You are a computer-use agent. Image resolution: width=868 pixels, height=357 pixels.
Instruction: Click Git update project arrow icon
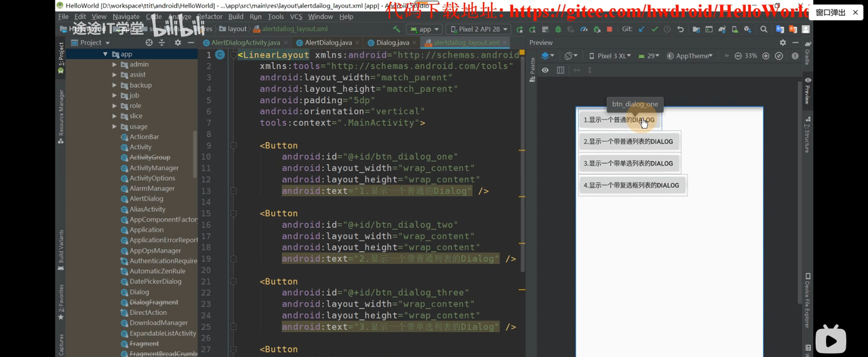click(642, 29)
